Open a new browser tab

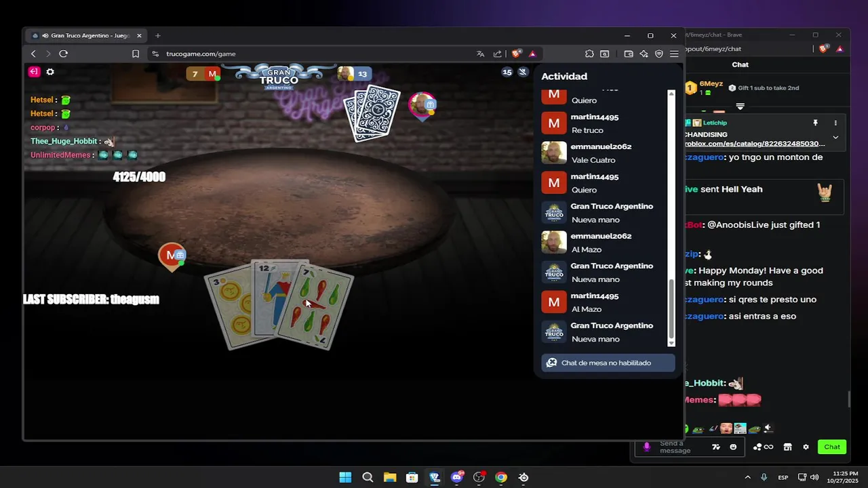(x=157, y=36)
